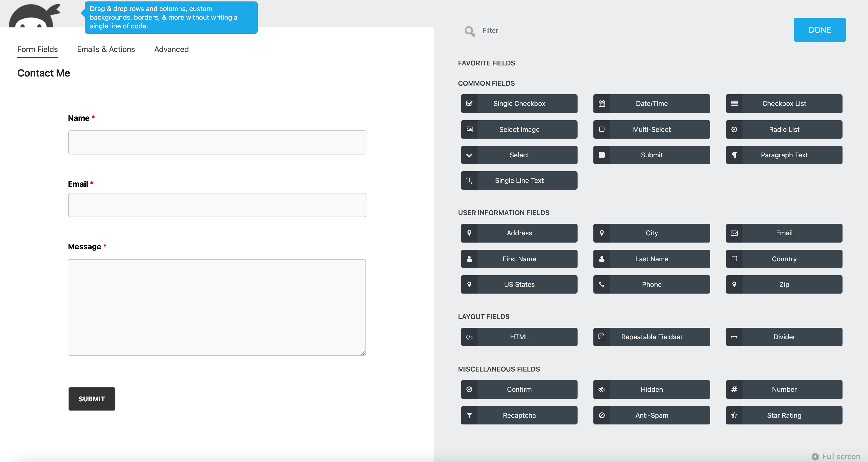The height and width of the screenshot is (462, 868).
Task: Click the Recaptcha field icon
Action: click(x=469, y=415)
